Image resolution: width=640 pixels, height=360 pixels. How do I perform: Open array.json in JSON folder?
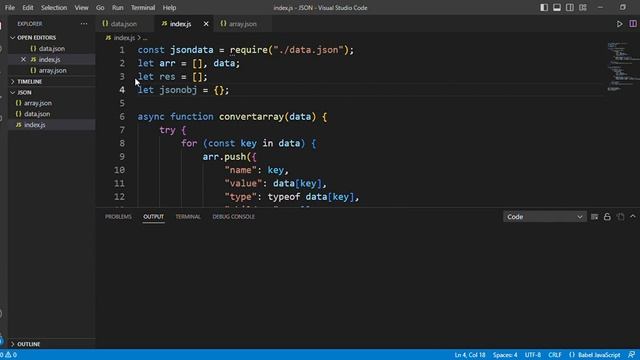[x=52, y=103]
